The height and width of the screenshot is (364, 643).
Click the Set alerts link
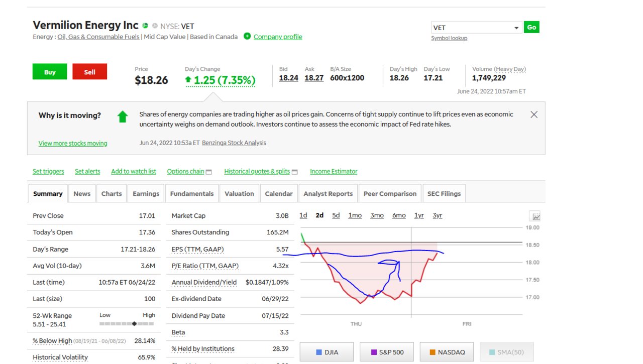pyautogui.click(x=87, y=171)
